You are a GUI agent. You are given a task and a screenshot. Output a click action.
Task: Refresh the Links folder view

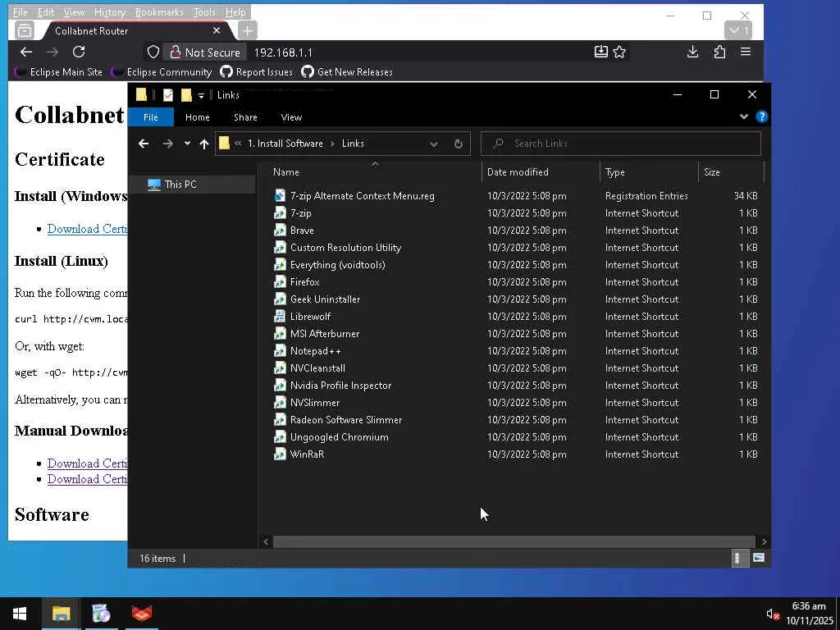click(458, 144)
